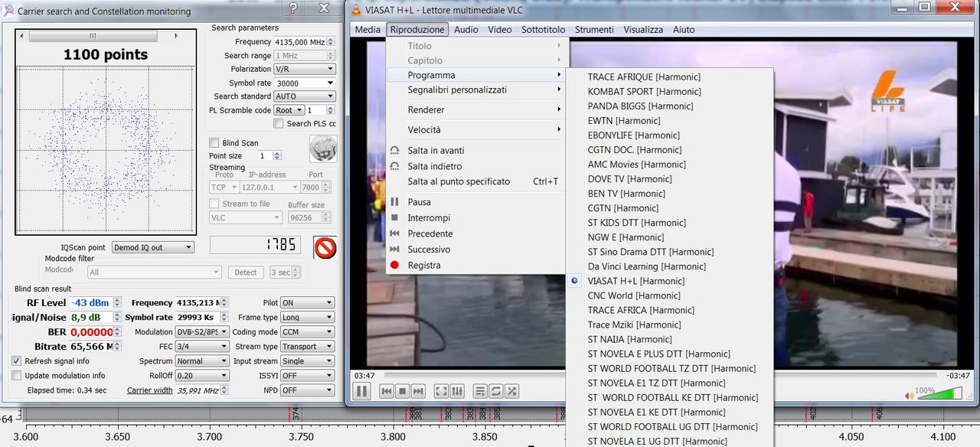
Task: Click Point size stepper arrows
Action: point(279,156)
